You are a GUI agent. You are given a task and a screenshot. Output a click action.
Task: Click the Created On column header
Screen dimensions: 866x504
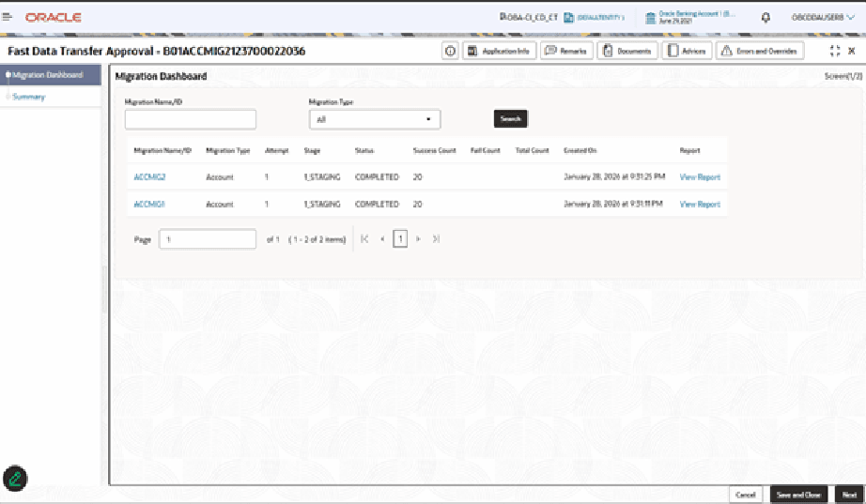580,150
